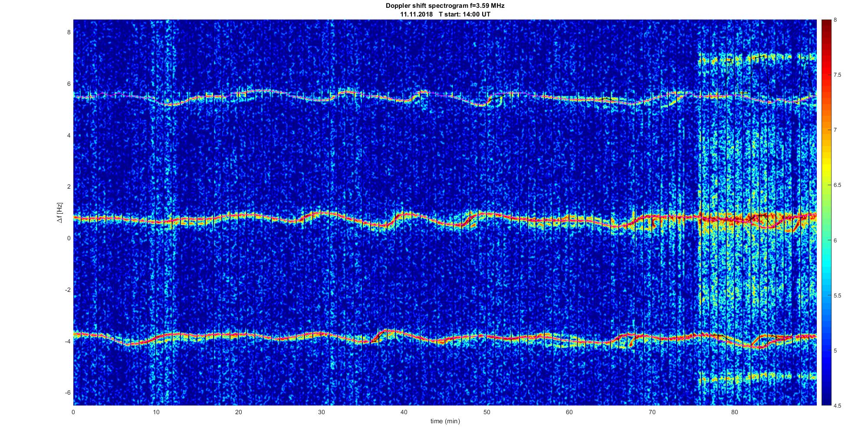Click the x-axis label 'time (min)'

coord(445,421)
